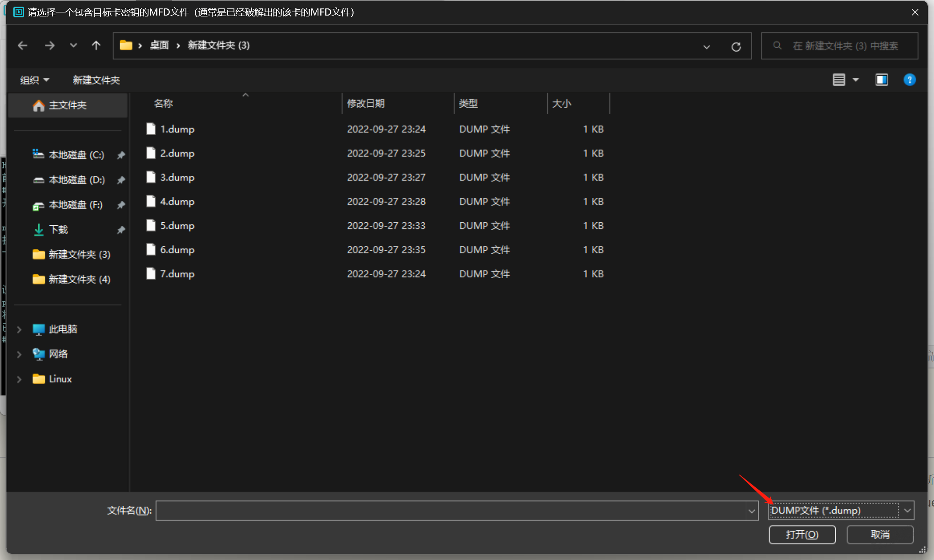Click 打开(O) button

802,535
